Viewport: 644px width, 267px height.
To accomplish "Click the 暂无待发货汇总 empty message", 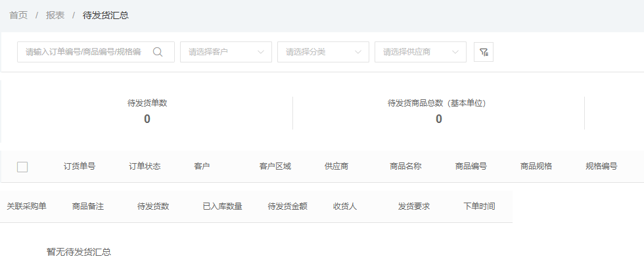I will point(79,253).
